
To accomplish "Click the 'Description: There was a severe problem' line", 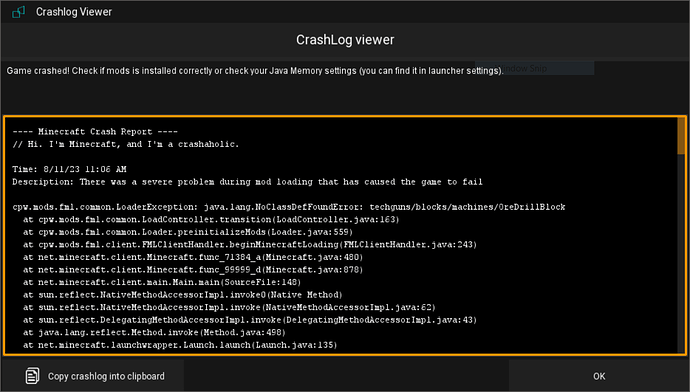I will [247, 182].
